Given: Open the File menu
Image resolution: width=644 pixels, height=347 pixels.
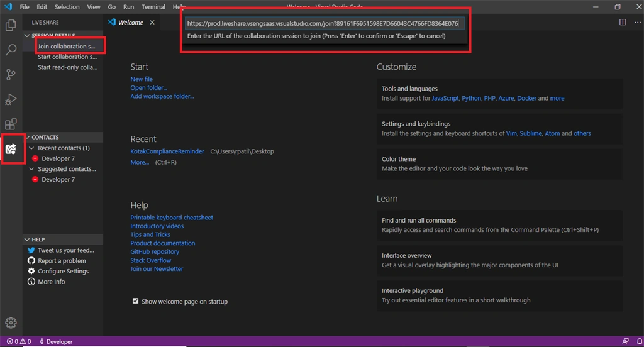Looking at the screenshot, I should pos(25,7).
